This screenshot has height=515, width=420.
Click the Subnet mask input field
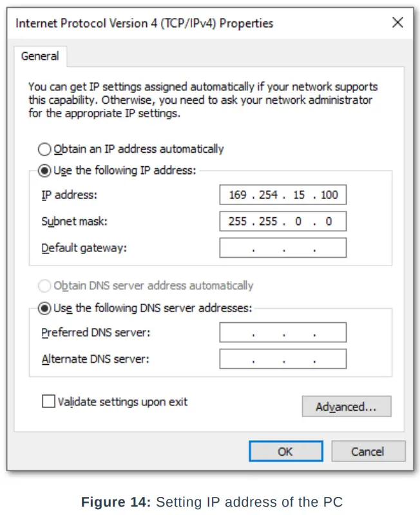coord(283,221)
